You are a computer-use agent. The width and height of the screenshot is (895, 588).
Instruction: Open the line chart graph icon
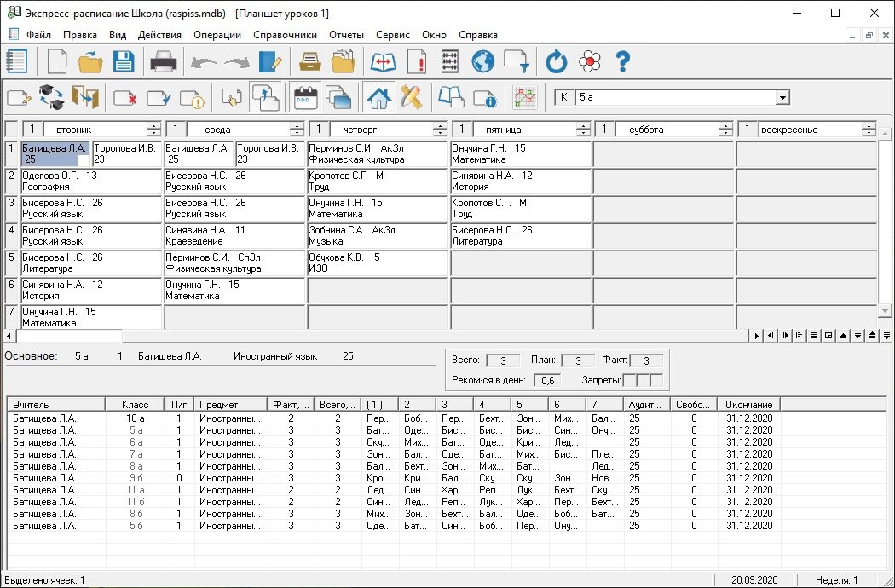coord(524,98)
